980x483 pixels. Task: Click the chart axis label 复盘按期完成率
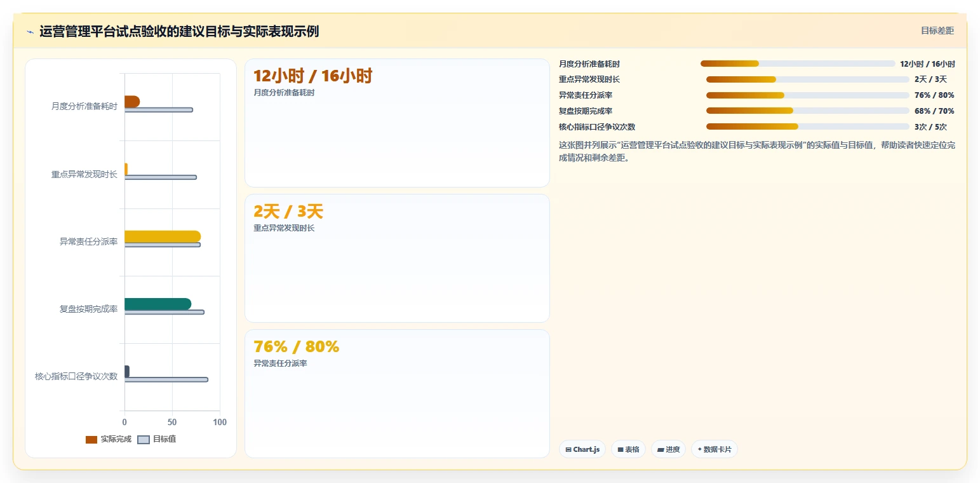pyautogui.click(x=89, y=309)
